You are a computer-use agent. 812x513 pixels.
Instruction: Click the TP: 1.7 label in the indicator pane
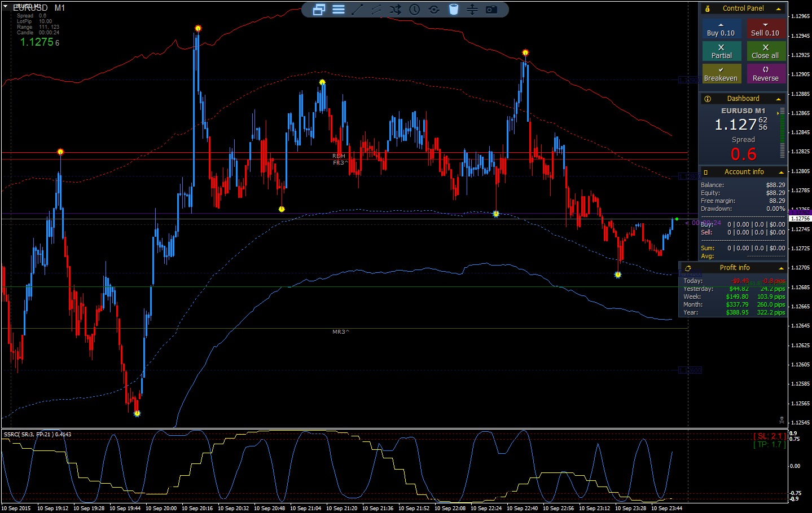coord(770,444)
